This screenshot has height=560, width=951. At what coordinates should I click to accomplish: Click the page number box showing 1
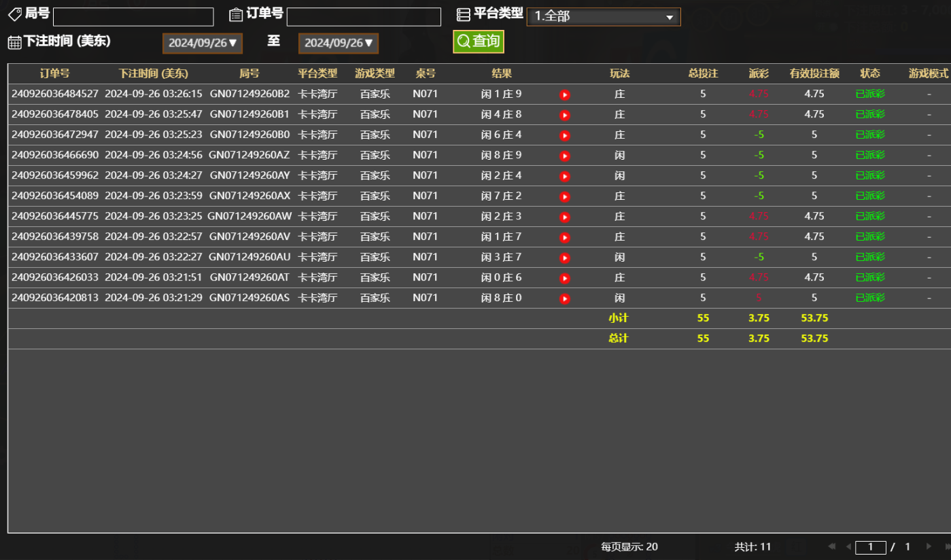[x=871, y=546]
